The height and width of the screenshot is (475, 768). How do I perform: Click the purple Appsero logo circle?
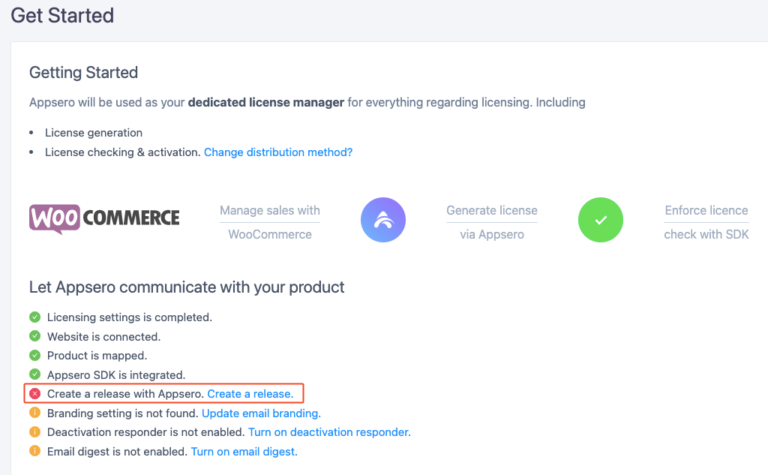click(x=383, y=221)
